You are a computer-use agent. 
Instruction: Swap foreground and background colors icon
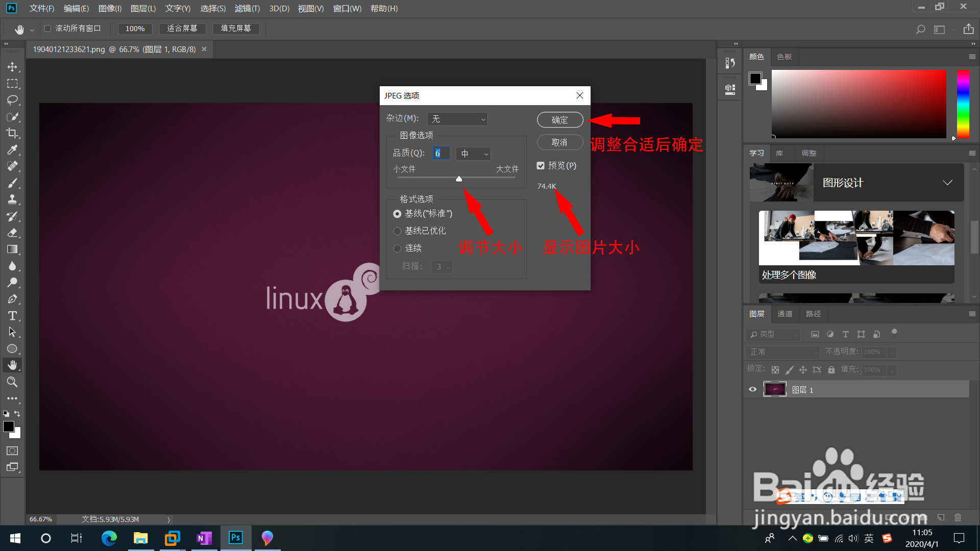(x=17, y=414)
